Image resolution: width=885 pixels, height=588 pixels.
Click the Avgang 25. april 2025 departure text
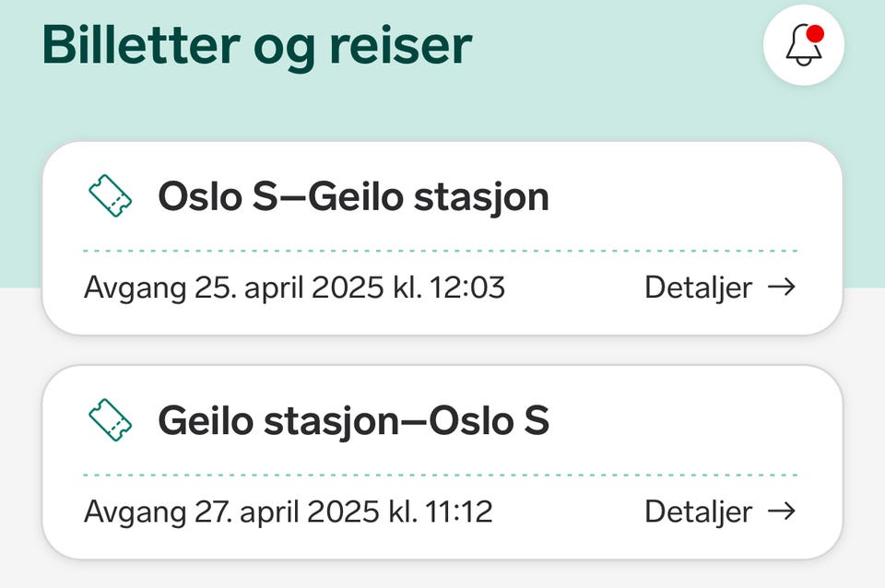(x=294, y=288)
